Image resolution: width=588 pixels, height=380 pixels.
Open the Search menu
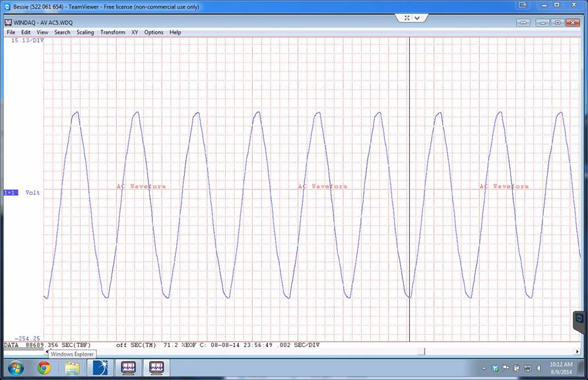62,32
